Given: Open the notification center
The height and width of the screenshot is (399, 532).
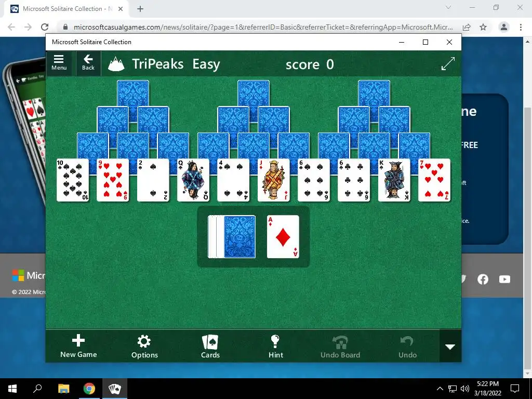Looking at the screenshot, I should coord(515,389).
